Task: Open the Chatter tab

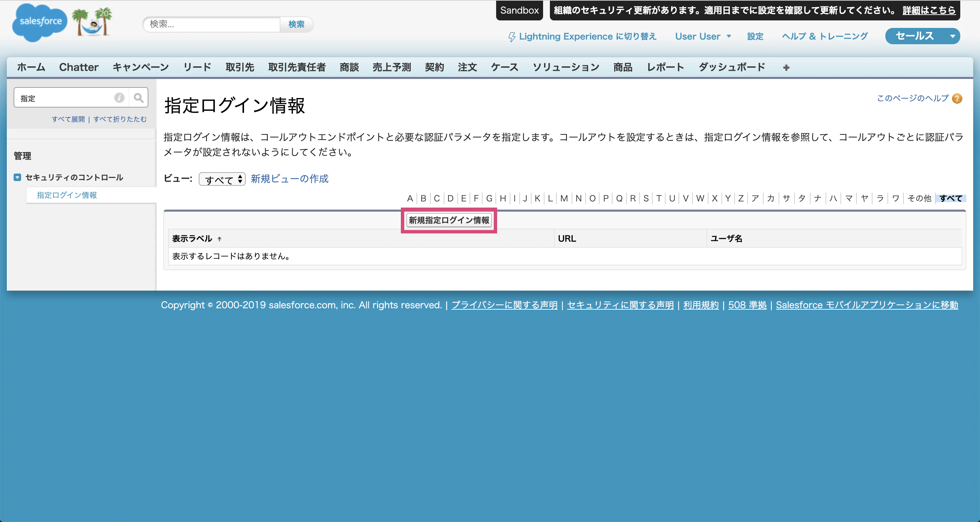Action: [79, 67]
